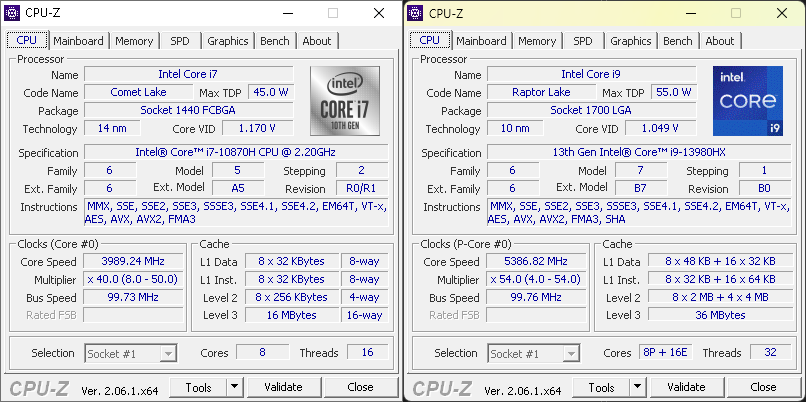806x402 pixels.
Task: Open the About tab in the right window
Action: 720,41
